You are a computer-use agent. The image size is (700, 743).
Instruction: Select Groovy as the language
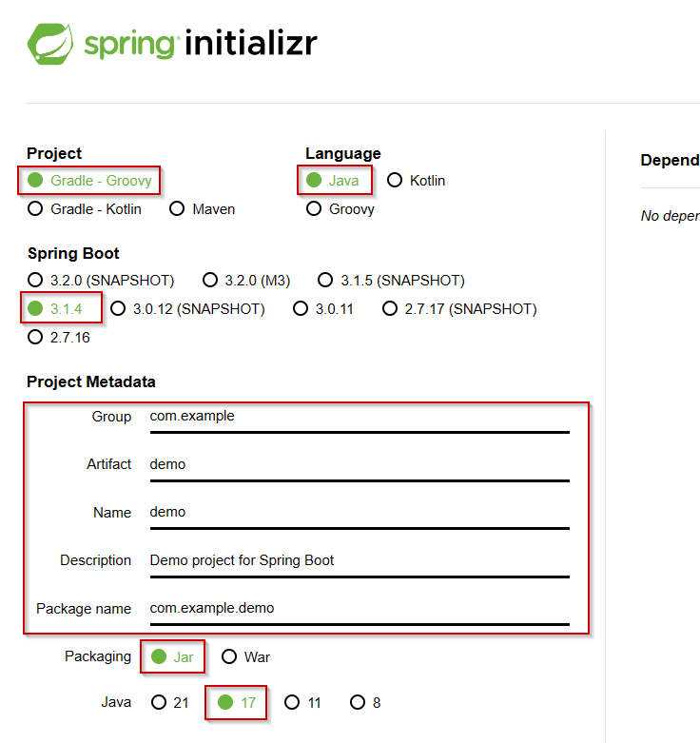pos(340,209)
